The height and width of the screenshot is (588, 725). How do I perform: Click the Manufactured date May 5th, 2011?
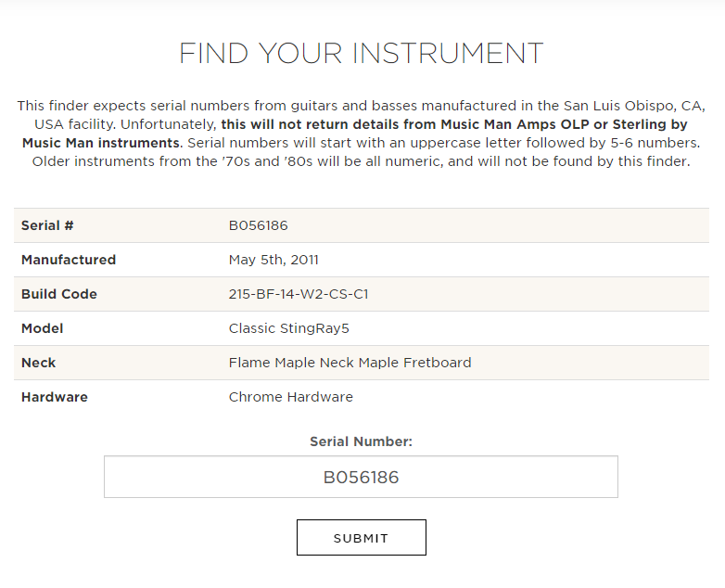(273, 260)
